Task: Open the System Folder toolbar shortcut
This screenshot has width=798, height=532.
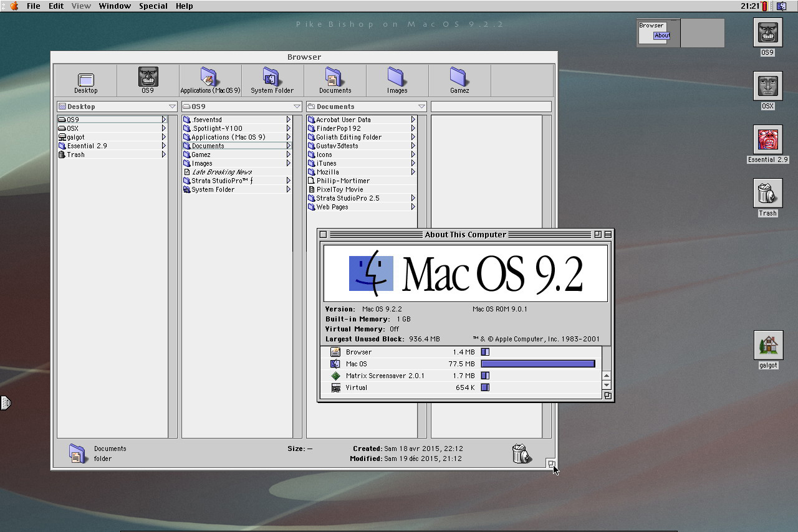Action: click(272, 80)
